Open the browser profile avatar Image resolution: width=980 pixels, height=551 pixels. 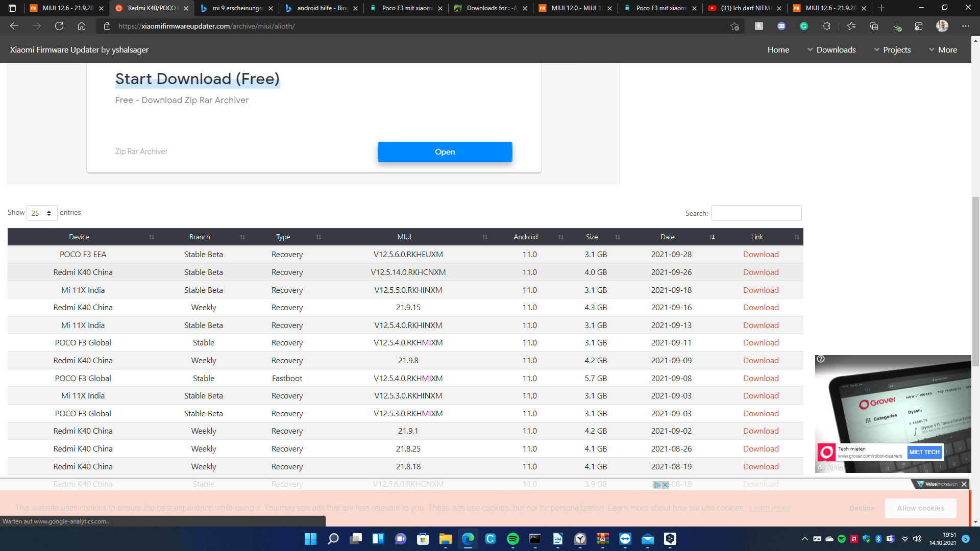tap(942, 26)
